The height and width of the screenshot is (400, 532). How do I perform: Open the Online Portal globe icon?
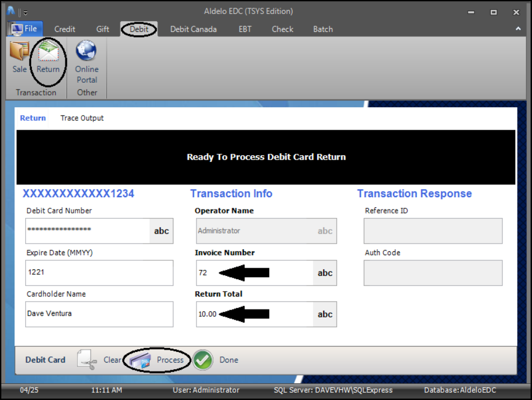(86, 51)
